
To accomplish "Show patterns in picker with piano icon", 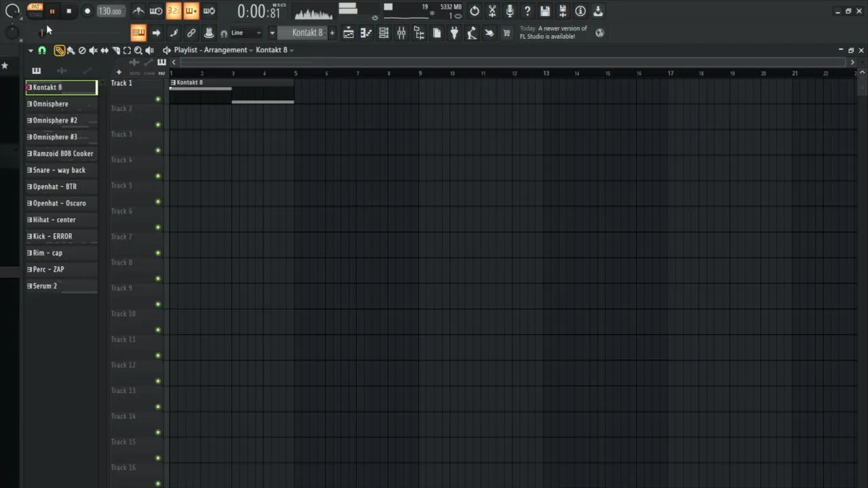I will pos(37,70).
